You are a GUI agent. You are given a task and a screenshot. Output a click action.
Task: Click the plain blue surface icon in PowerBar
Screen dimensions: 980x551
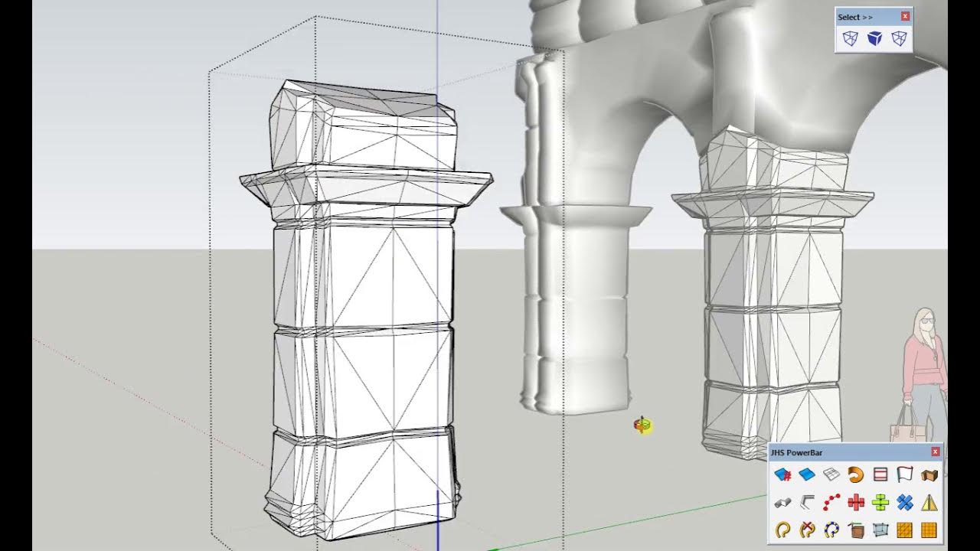[x=807, y=475]
